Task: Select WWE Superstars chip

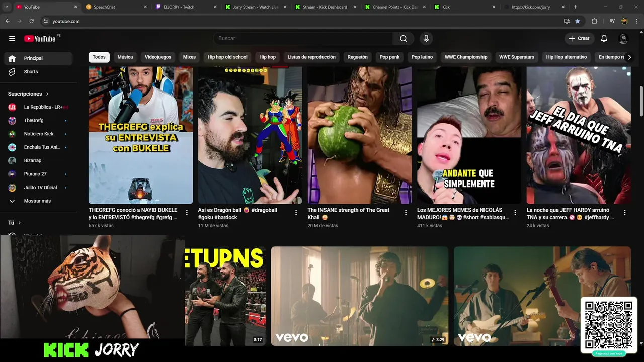Action: coord(517,57)
